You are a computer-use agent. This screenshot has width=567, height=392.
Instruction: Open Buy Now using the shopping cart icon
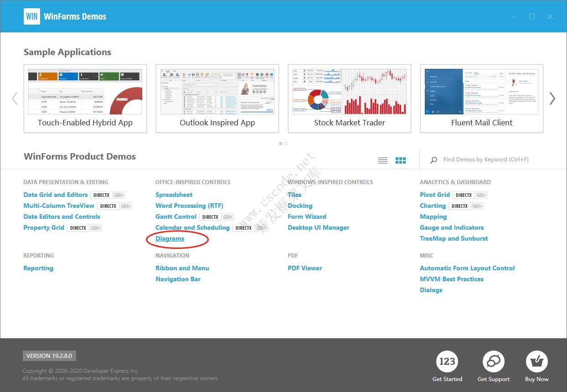[x=537, y=361]
